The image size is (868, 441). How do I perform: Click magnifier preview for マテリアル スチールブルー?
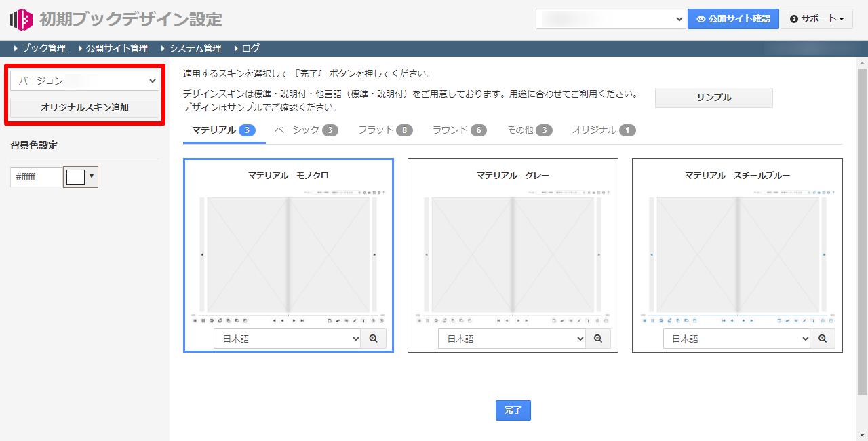[822, 339]
